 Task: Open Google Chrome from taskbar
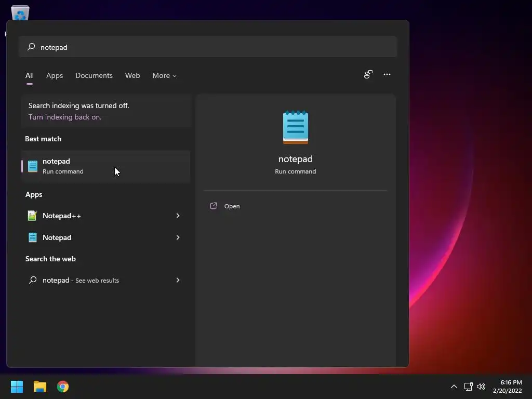click(x=63, y=387)
